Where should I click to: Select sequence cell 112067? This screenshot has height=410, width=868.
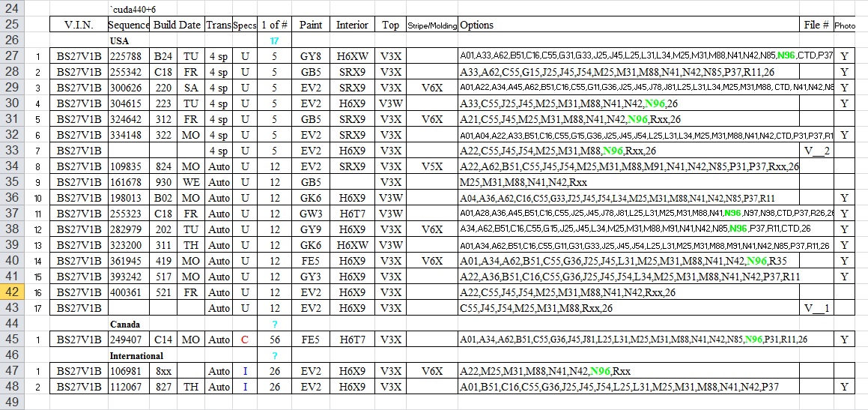129,387
